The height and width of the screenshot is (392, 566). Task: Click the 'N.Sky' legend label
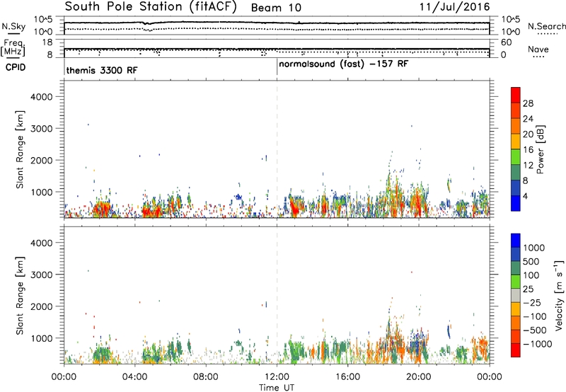[13, 26]
